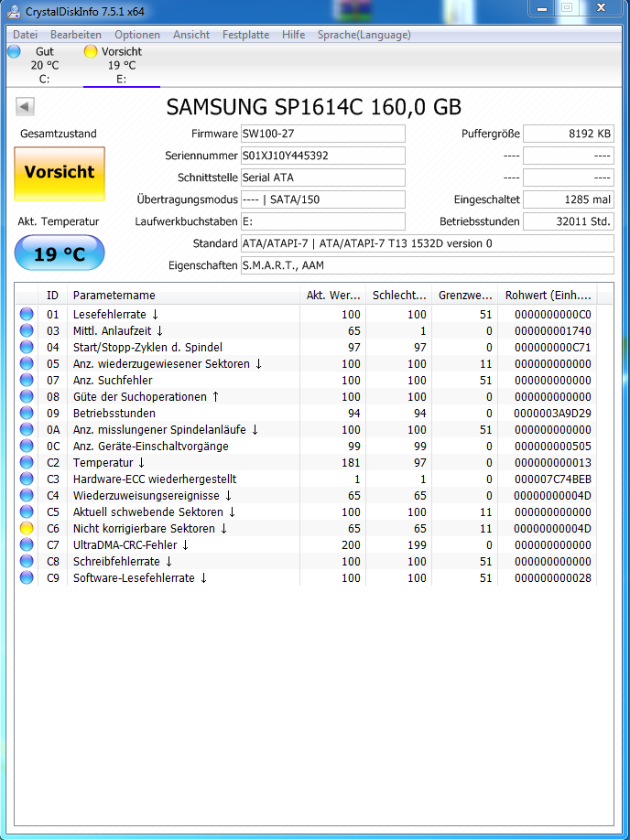This screenshot has height=840, width=630.
Task: Select the Vorsicht drive E: tab
Action: point(122,65)
